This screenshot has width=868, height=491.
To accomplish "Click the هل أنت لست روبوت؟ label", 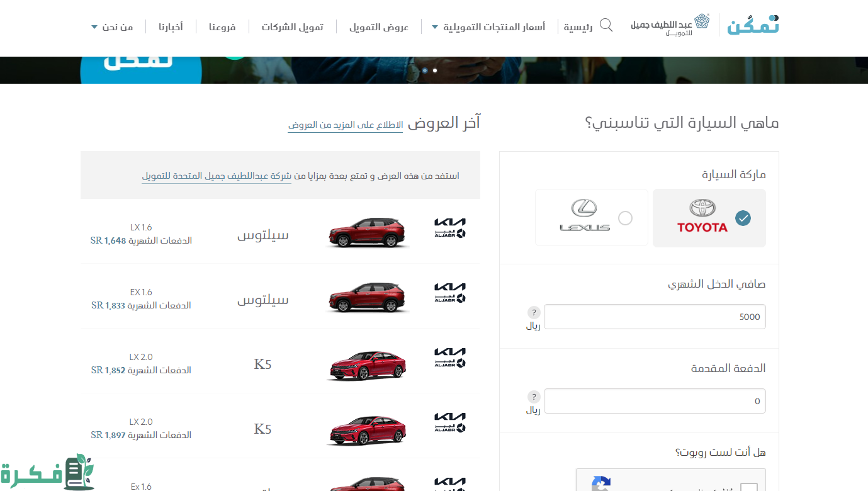I will tap(721, 453).
